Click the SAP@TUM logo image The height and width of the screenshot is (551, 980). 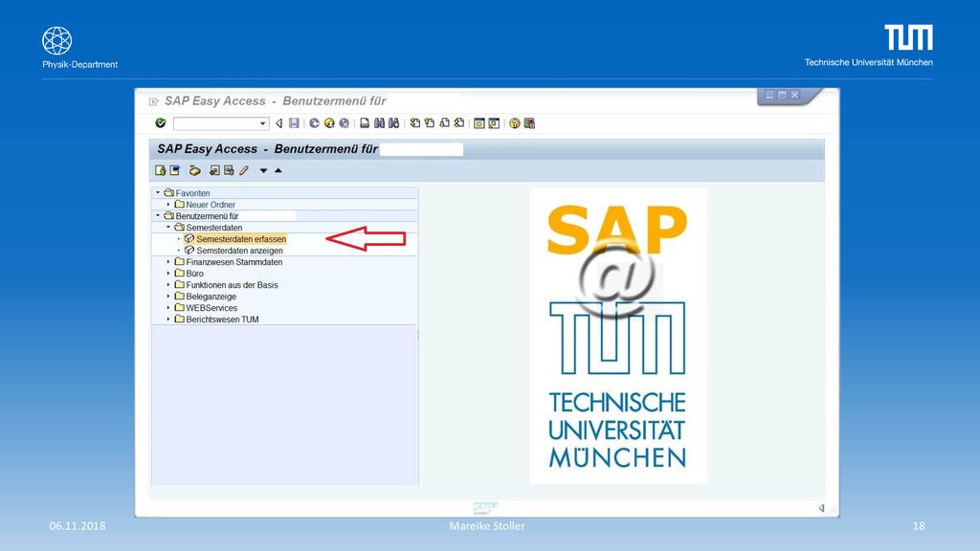coord(618,336)
